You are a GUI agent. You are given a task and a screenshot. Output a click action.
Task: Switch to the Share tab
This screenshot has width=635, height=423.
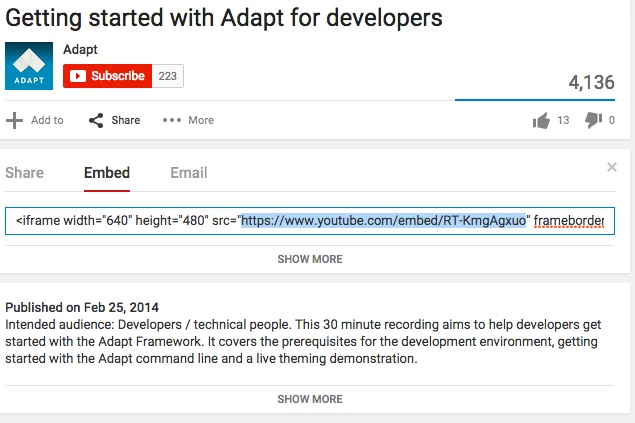(x=24, y=173)
